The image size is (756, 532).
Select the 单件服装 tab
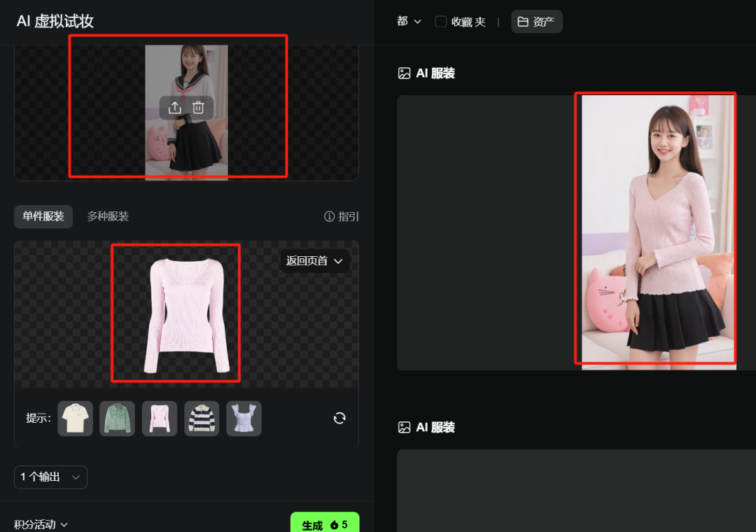coord(43,216)
